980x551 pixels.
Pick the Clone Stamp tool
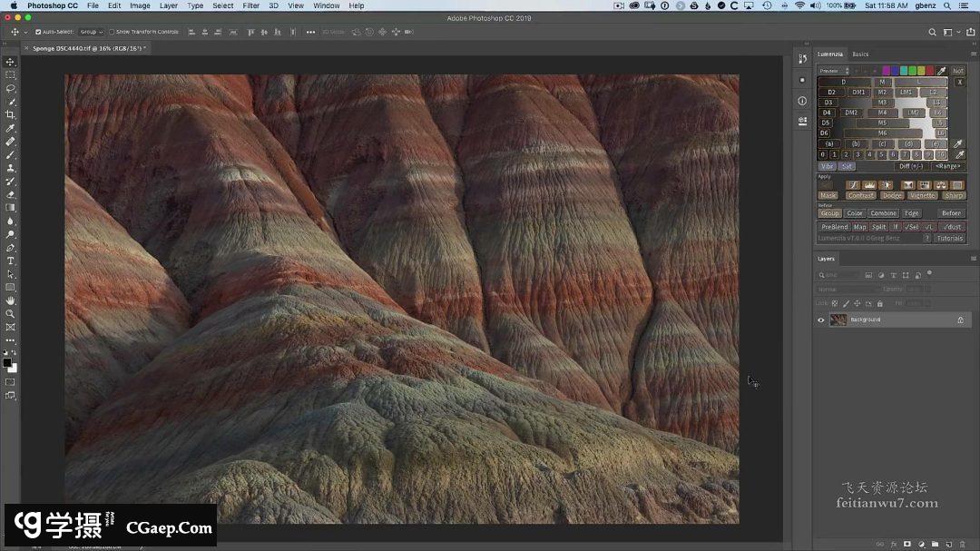[x=11, y=168]
